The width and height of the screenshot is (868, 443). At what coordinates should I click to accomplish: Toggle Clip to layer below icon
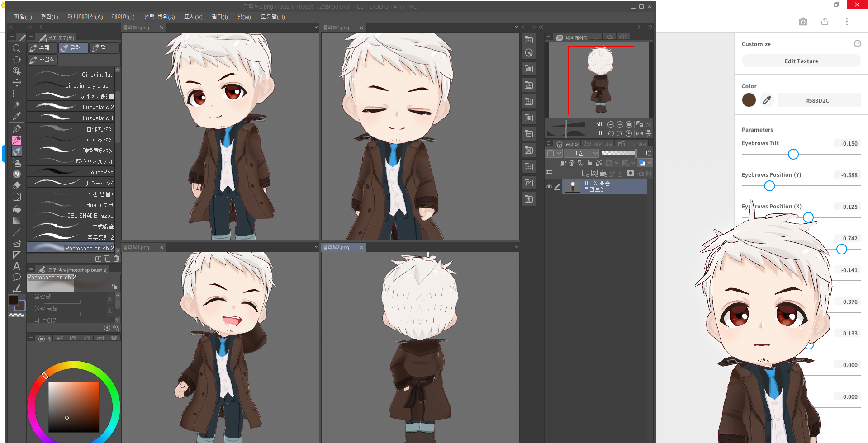563,163
